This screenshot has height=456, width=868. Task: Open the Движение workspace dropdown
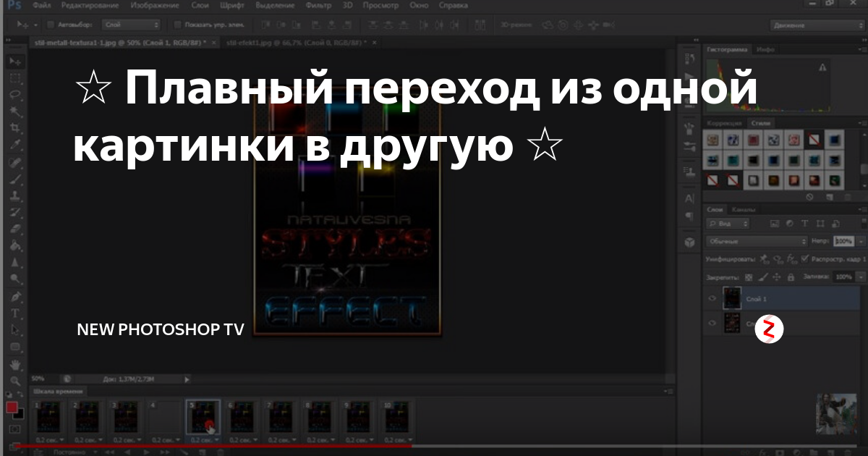point(816,25)
